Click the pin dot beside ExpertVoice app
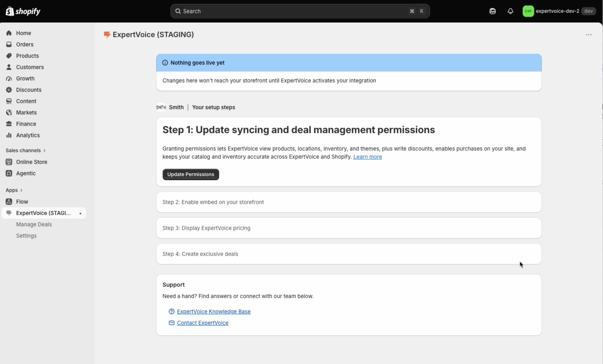The image size is (603, 364). (80, 213)
